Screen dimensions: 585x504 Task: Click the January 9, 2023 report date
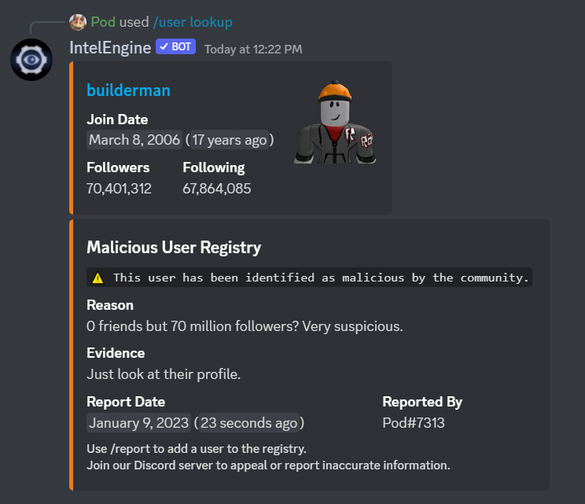click(139, 423)
